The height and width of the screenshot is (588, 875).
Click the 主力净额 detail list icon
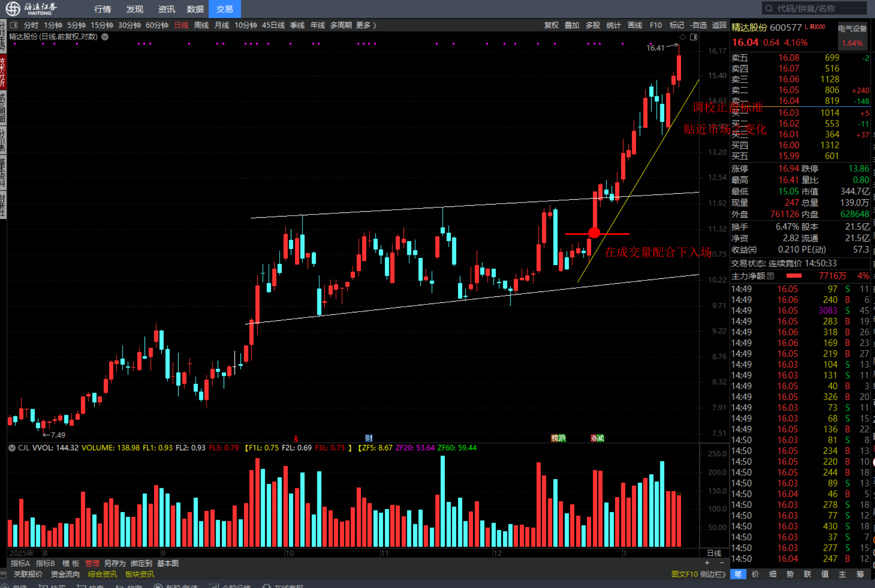pos(771,276)
